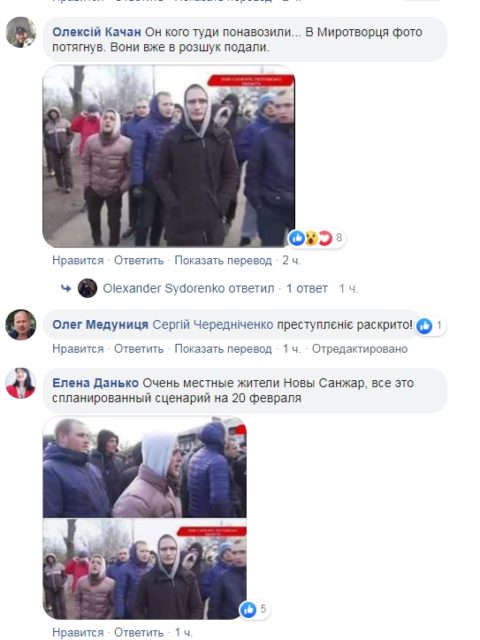The width and height of the screenshot is (480, 640).
Task: Open the tagged name Сергій Чередніченко
Action: coord(213,325)
